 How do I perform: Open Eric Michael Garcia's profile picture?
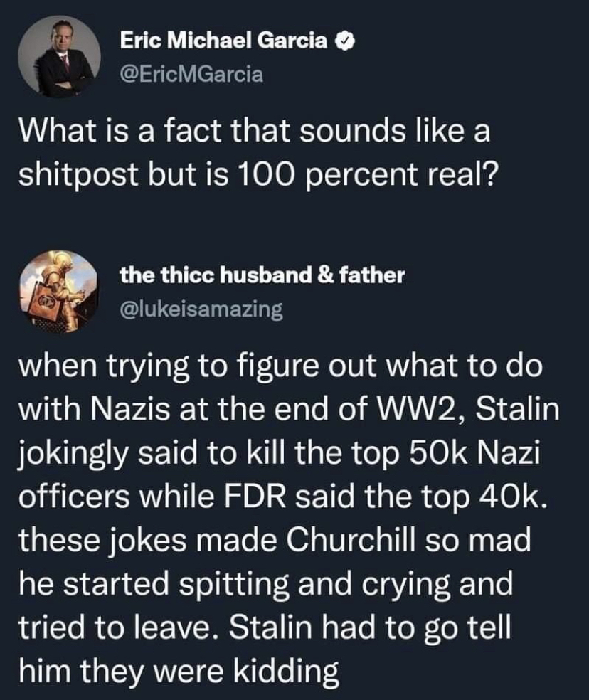click(58, 56)
